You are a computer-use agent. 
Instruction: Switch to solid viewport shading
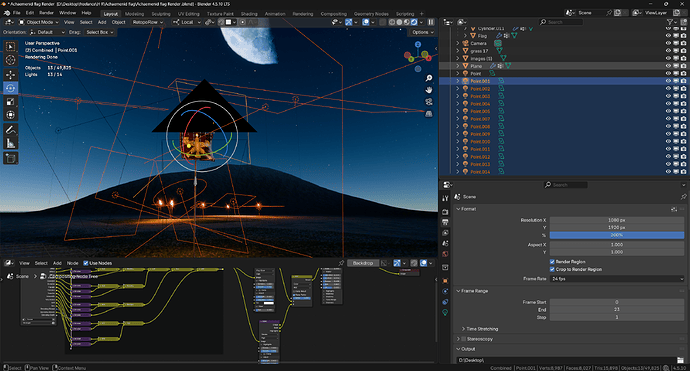point(399,22)
